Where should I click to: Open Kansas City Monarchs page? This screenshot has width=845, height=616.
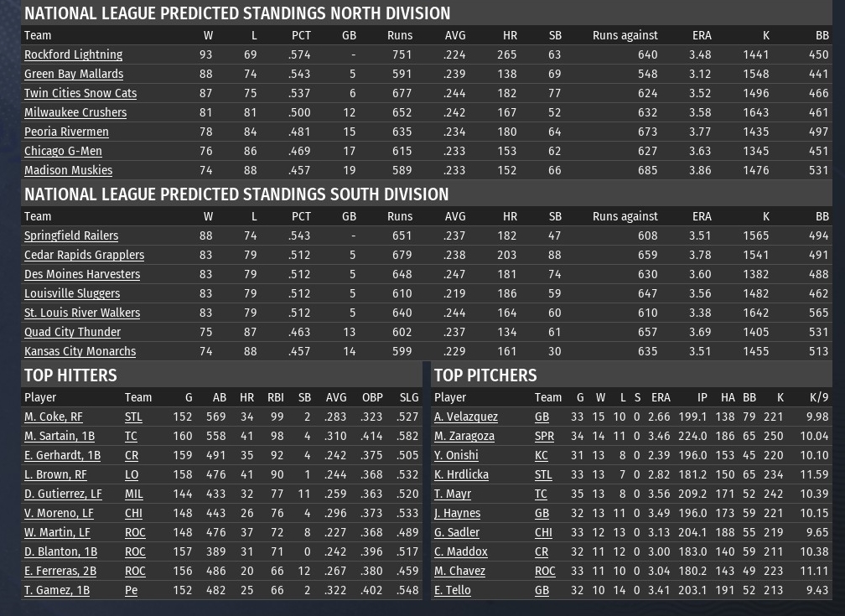[80, 351]
